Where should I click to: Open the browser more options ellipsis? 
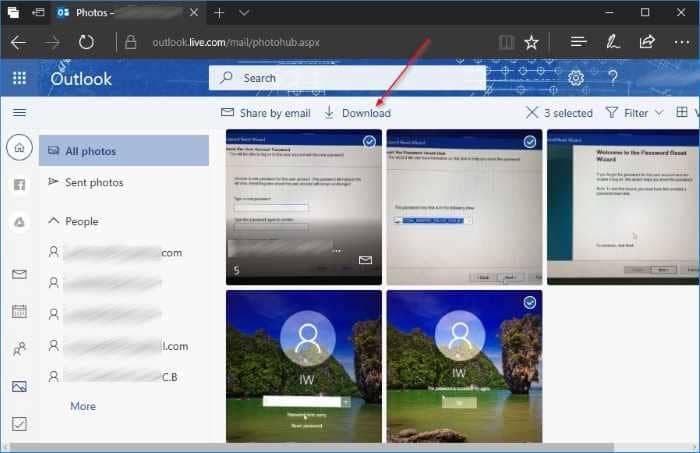tap(682, 42)
